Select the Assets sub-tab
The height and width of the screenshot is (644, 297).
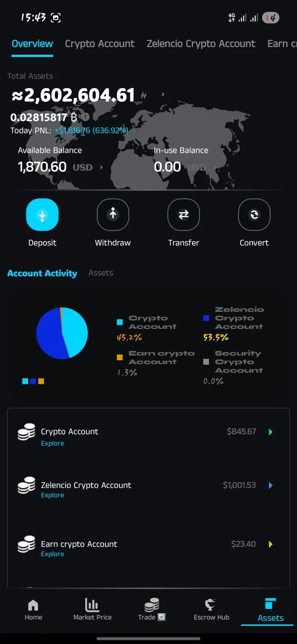(x=101, y=273)
